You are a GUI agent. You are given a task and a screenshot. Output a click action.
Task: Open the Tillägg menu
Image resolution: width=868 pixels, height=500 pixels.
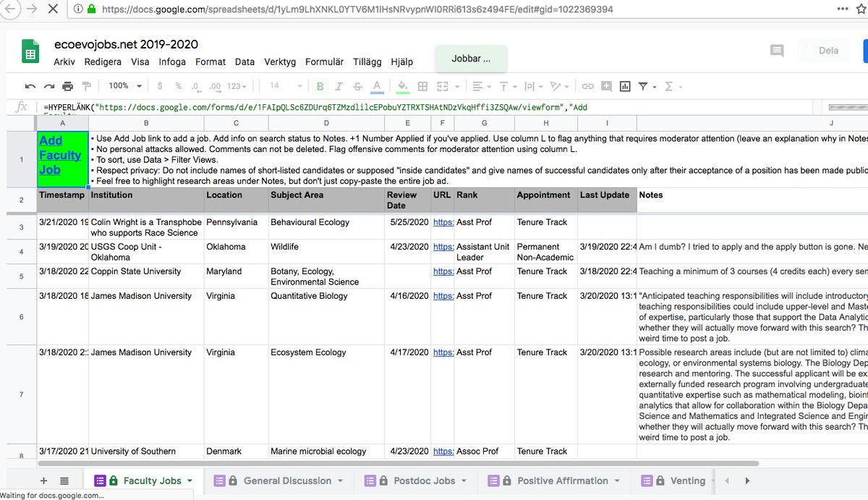click(367, 62)
